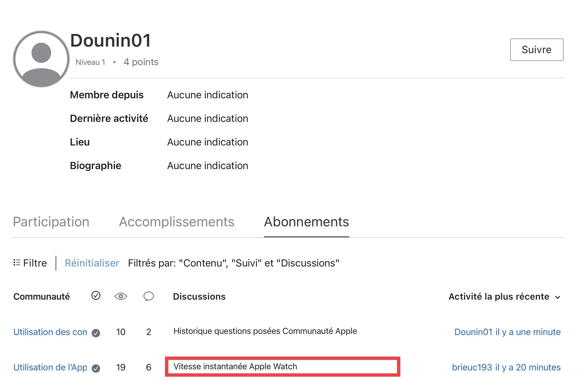Viewport: 588px width, 385px height.
Task: Click the replies speech bubble icon
Action: pyautogui.click(x=148, y=296)
